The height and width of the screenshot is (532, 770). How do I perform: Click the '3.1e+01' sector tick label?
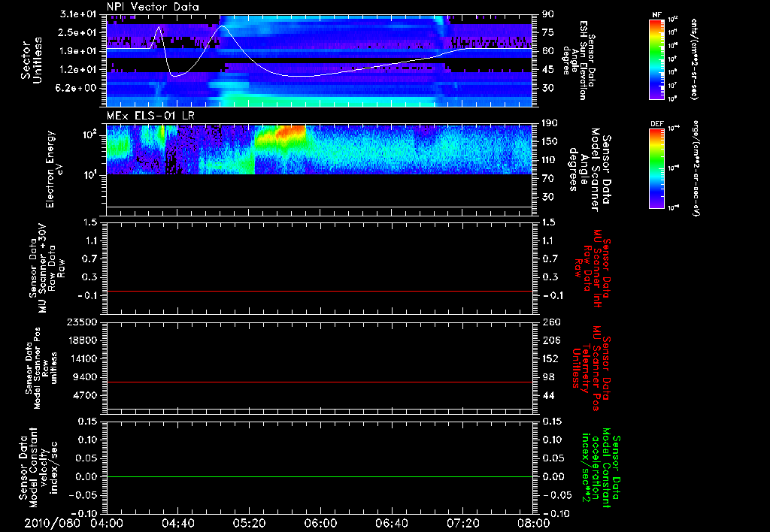pyautogui.click(x=77, y=14)
